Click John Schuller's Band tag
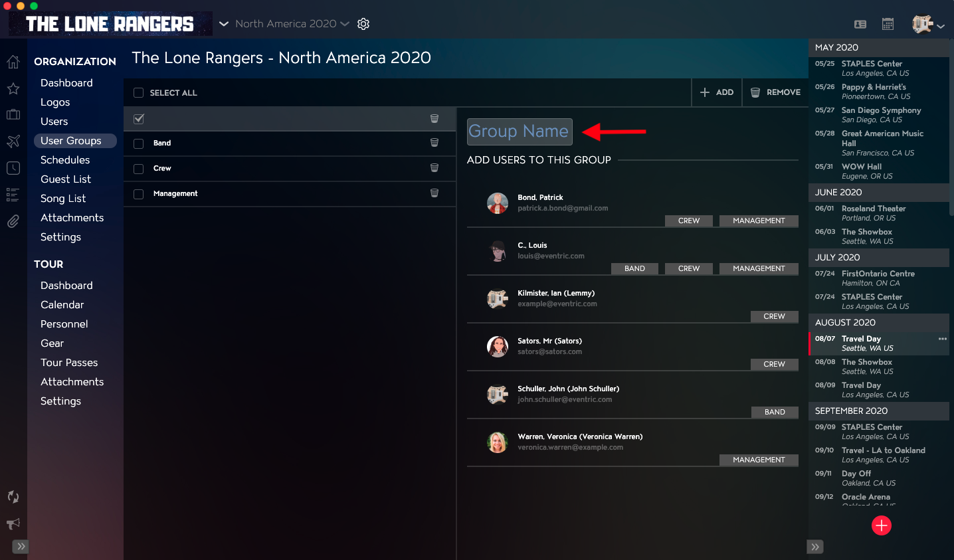This screenshot has height=560, width=954. click(x=775, y=412)
